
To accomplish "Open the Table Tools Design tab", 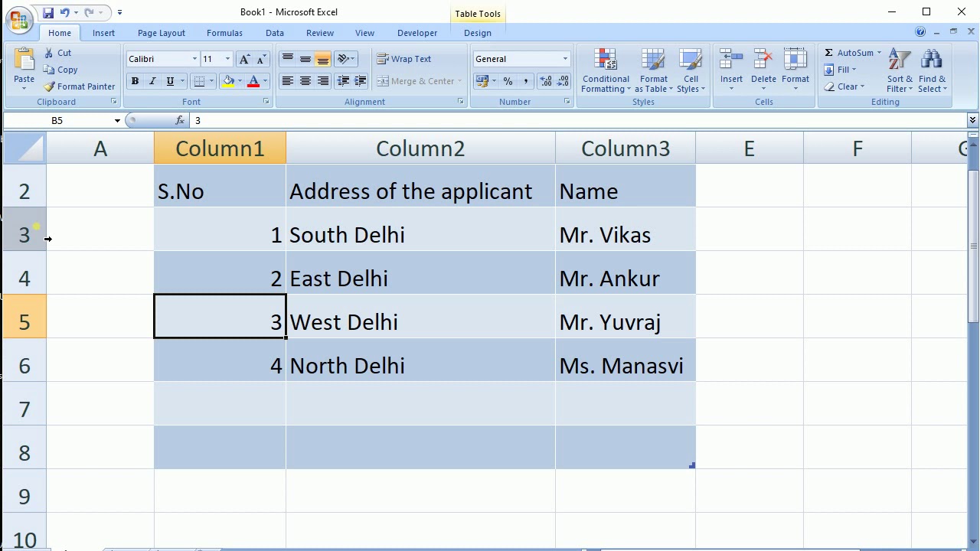I will pos(477,33).
